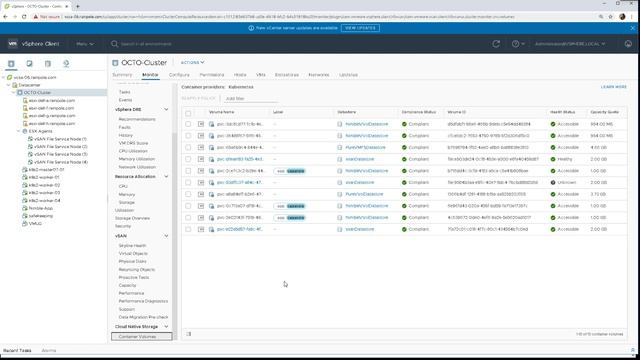640x360 pixels.
Task: Switch to the Permissions tab
Action: [x=212, y=75]
